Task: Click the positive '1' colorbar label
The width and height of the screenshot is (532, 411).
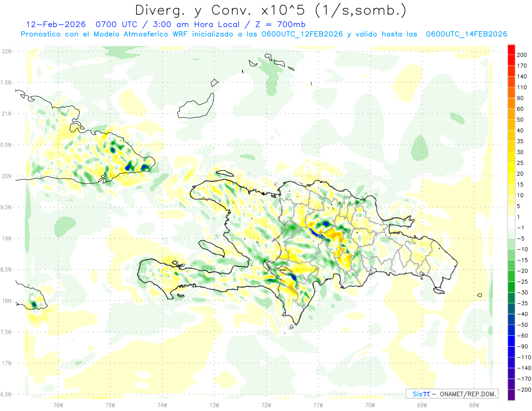Action: point(519,217)
